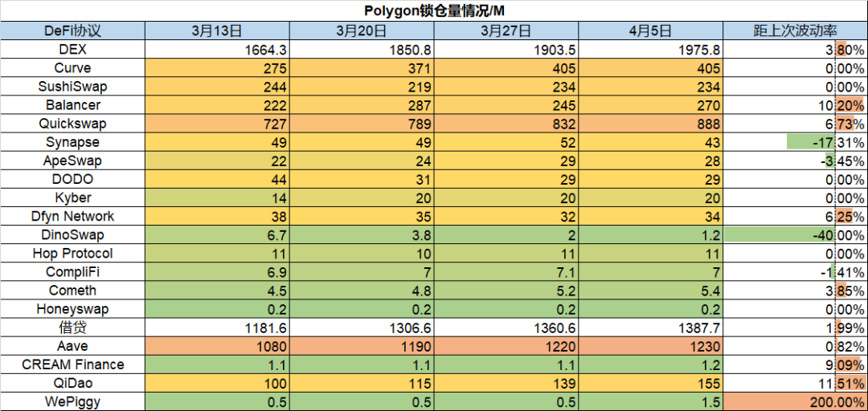This screenshot has height=411, width=868.
Task: Click the CompliFi -1.41% volatility cell
Action: pyautogui.click(x=795, y=272)
